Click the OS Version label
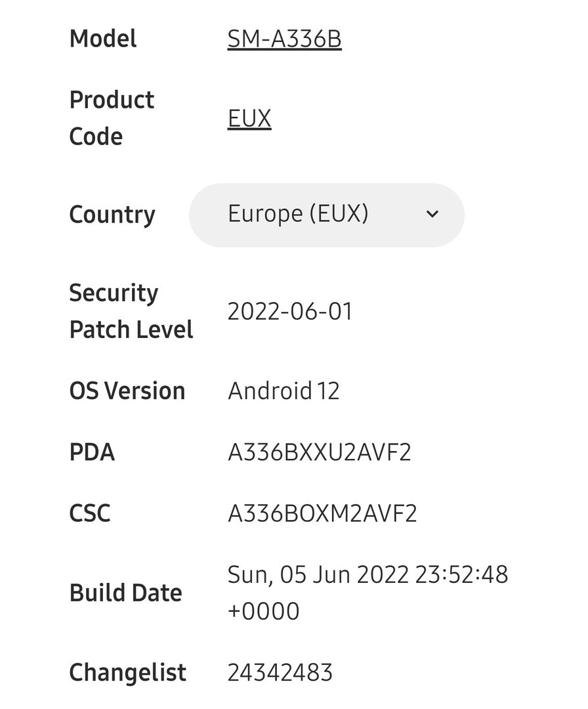This screenshot has width=588, height=709. pyautogui.click(x=127, y=391)
